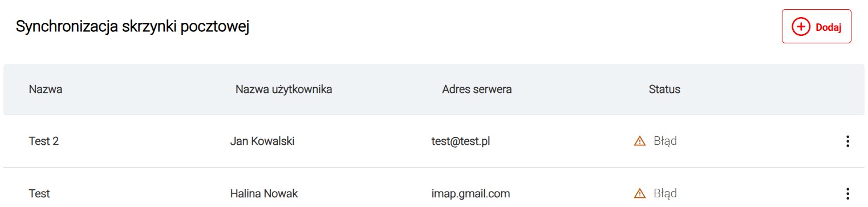Click Błąd status text in Test row
Image resolution: width=868 pixels, height=207 pixels.
(x=665, y=193)
